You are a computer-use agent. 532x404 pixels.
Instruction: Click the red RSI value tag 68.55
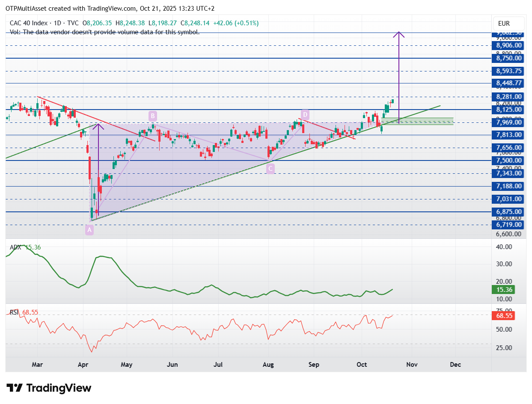click(x=502, y=316)
